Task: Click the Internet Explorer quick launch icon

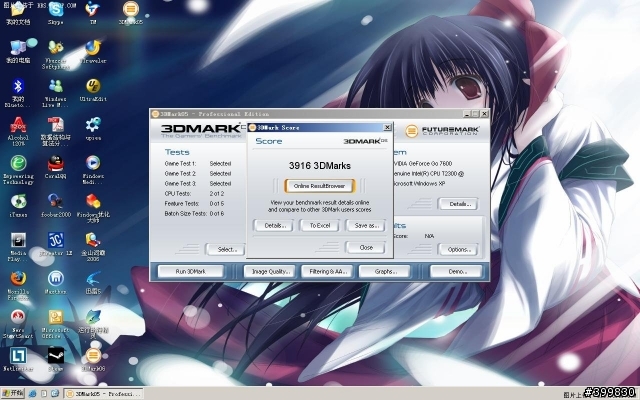Action: click(32, 394)
